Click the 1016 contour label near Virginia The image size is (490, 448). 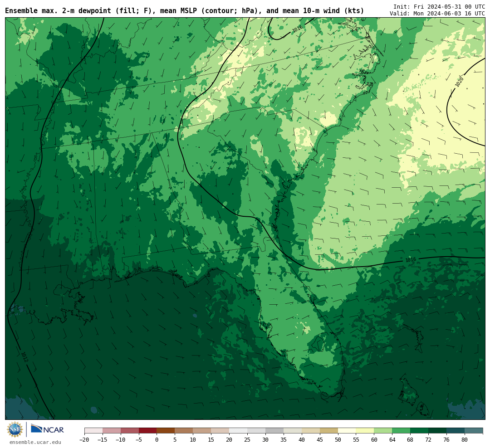coord(297,29)
